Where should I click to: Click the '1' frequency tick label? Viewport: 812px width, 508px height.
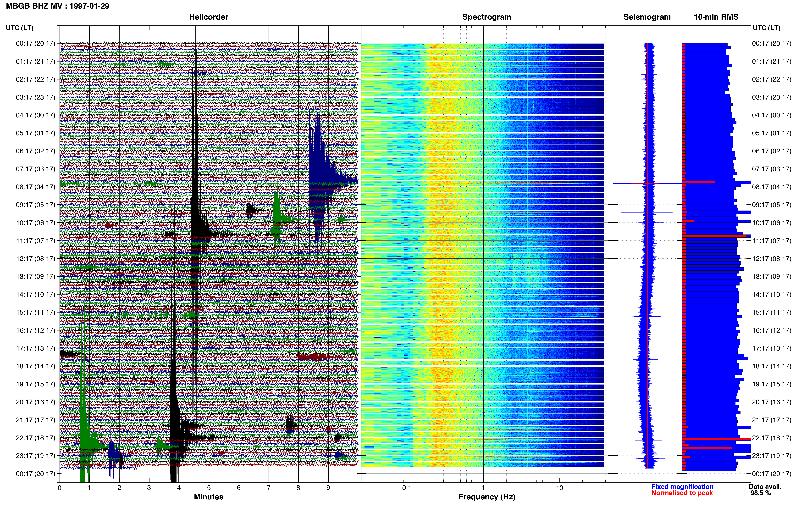click(x=483, y=488)
